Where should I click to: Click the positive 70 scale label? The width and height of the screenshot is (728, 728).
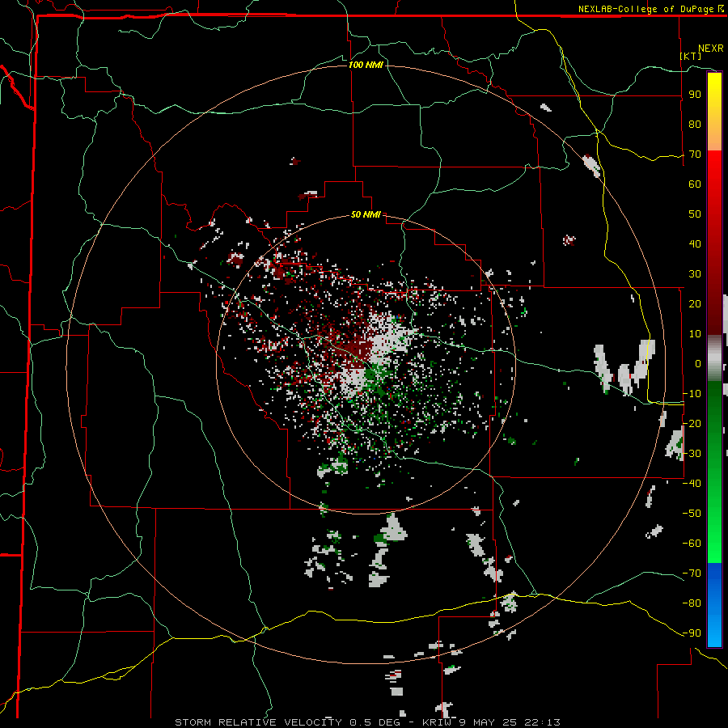(x=695, y=154)
